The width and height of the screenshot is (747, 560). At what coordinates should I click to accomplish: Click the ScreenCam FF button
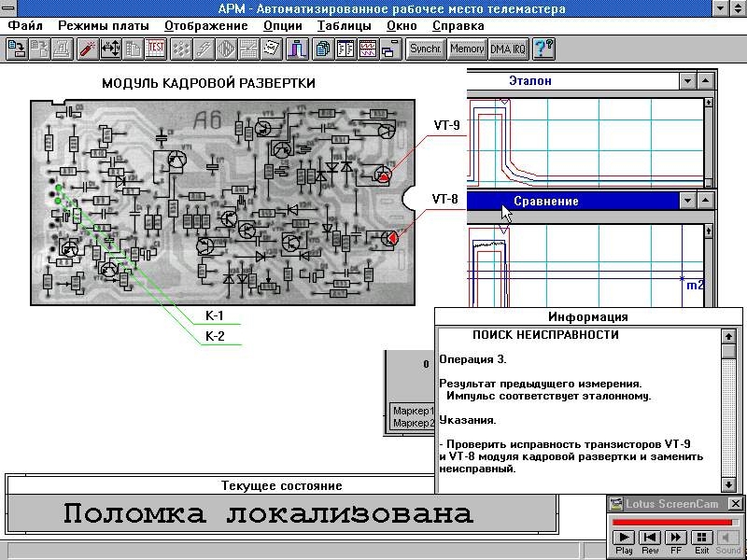[x=675, y=538]
